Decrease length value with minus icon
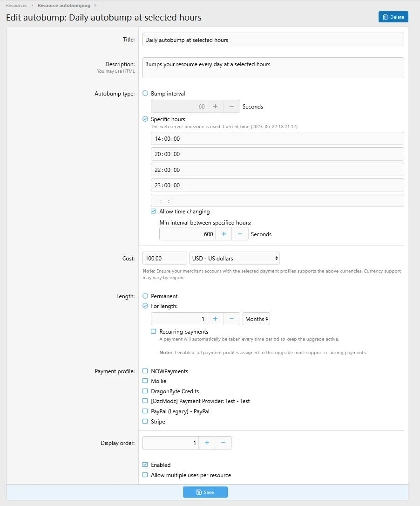Image resolution: width=420 pixels, height=506 pixels. (231, 319)
